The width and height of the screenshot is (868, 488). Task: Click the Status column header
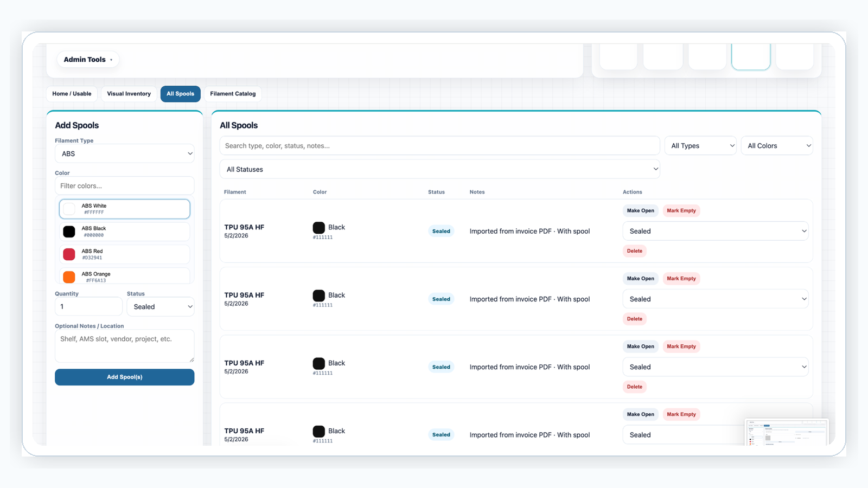(436, 192)
